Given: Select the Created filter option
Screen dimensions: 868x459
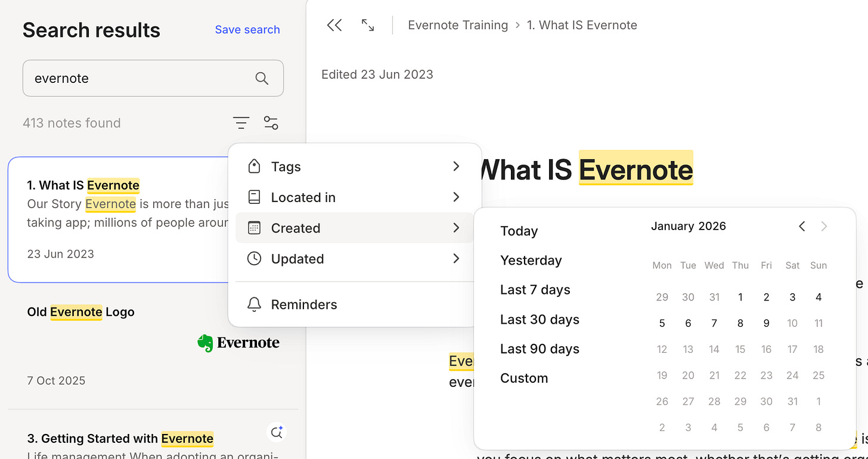Looking at the screenshot, I should [x=354, y=228].
